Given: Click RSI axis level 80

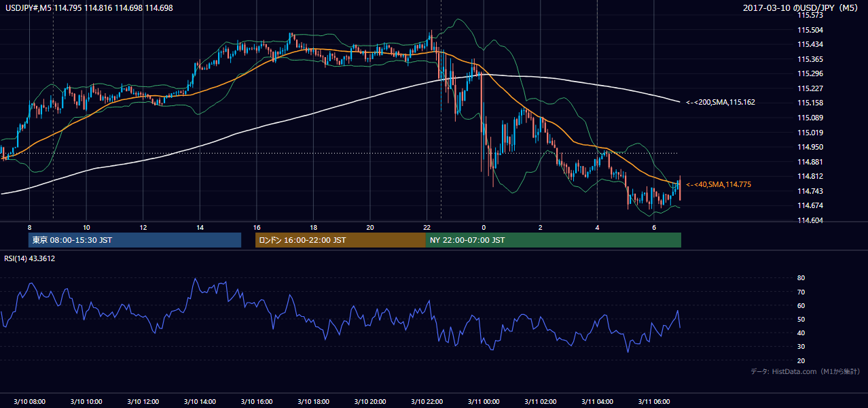Looking at the screenshot, I should click(x=801, y=278).
